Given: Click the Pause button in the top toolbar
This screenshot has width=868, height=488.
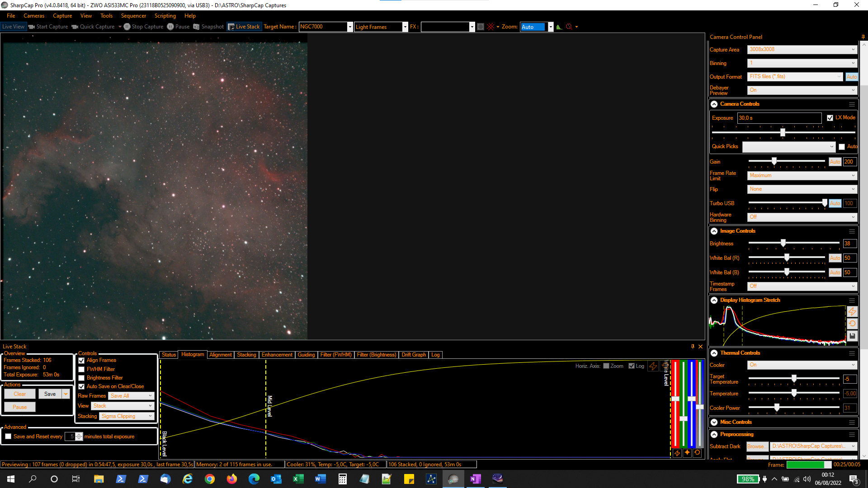Looking at the screenshot, I should 178,27.
